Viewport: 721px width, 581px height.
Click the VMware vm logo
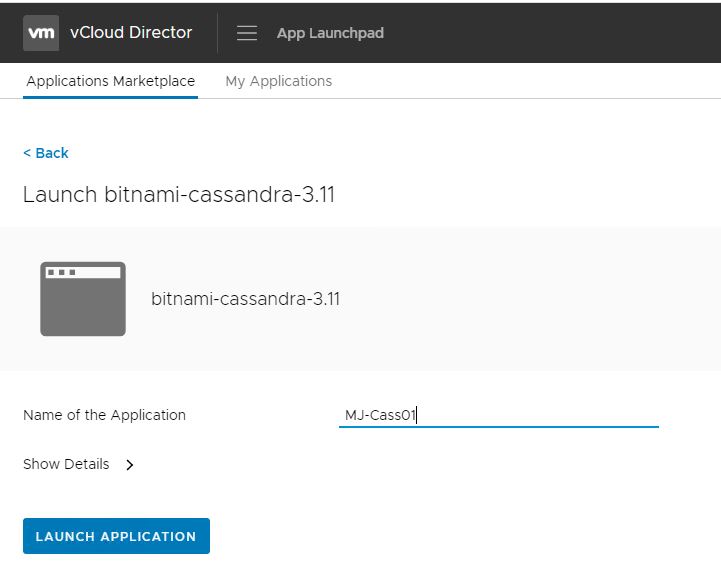point(41,32)
